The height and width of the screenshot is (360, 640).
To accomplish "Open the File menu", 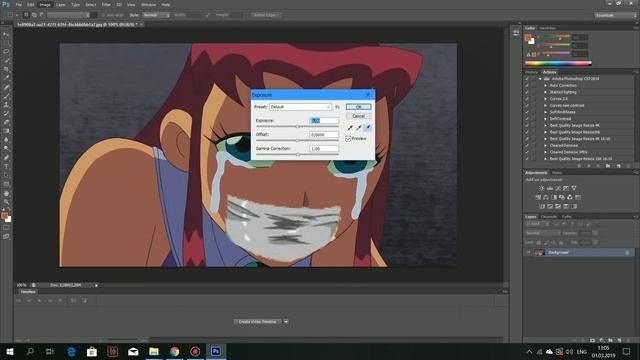I will click(x=18, y=4).
